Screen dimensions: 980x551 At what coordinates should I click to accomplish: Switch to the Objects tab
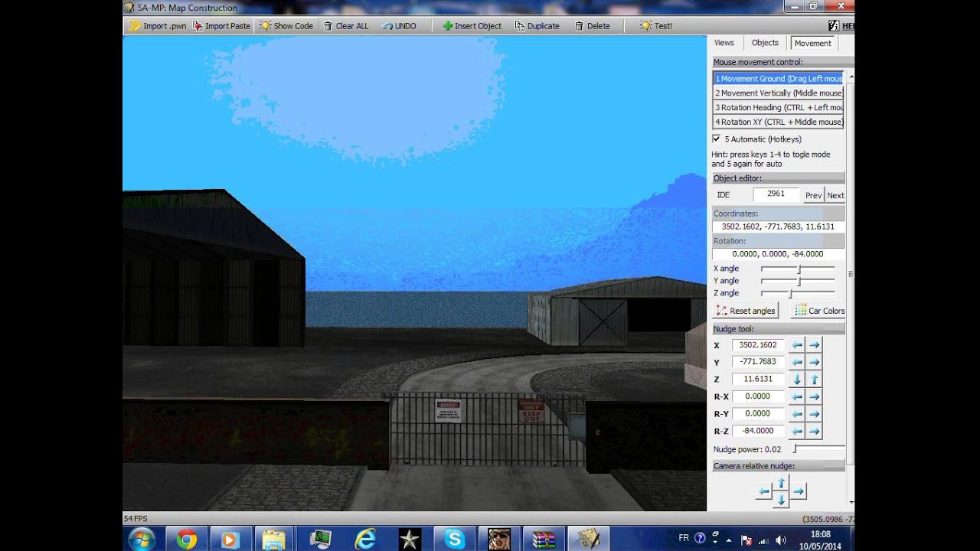click(765, 43)
